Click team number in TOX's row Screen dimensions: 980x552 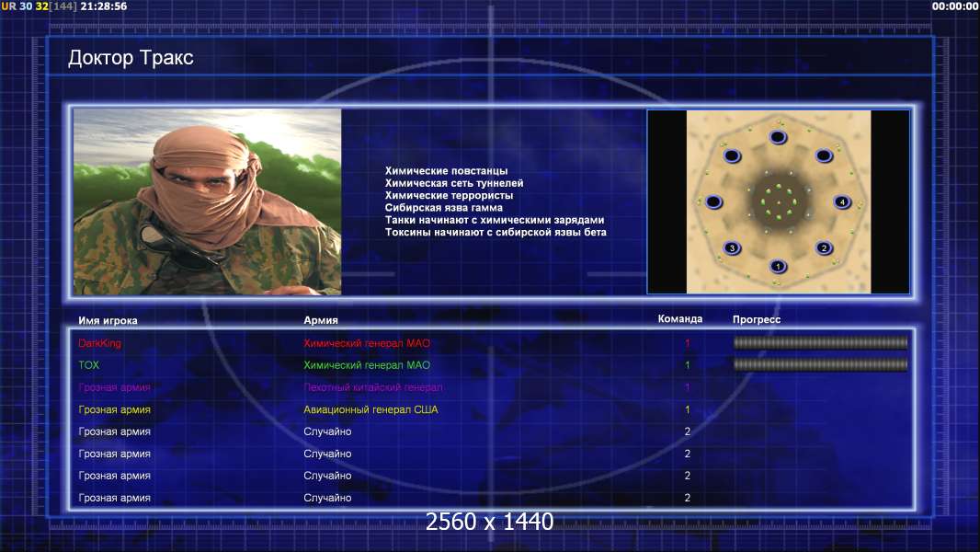pos(687,365)
